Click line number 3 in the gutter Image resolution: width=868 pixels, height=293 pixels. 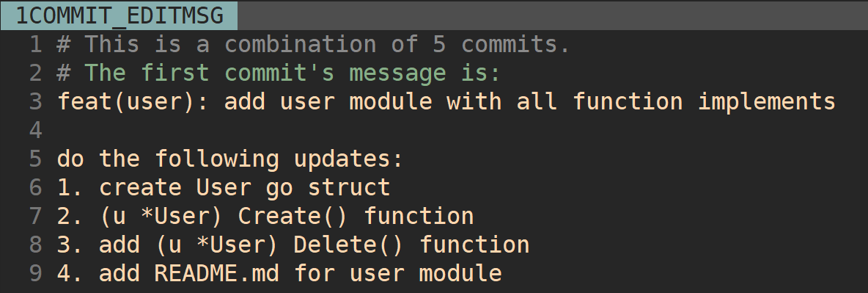pos(35,101)
